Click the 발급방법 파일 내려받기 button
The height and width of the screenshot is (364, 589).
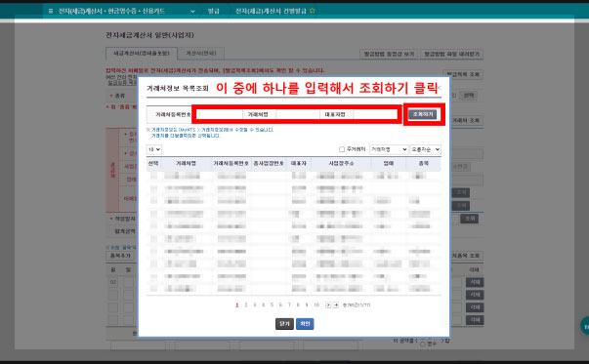[x=451, y=54]
